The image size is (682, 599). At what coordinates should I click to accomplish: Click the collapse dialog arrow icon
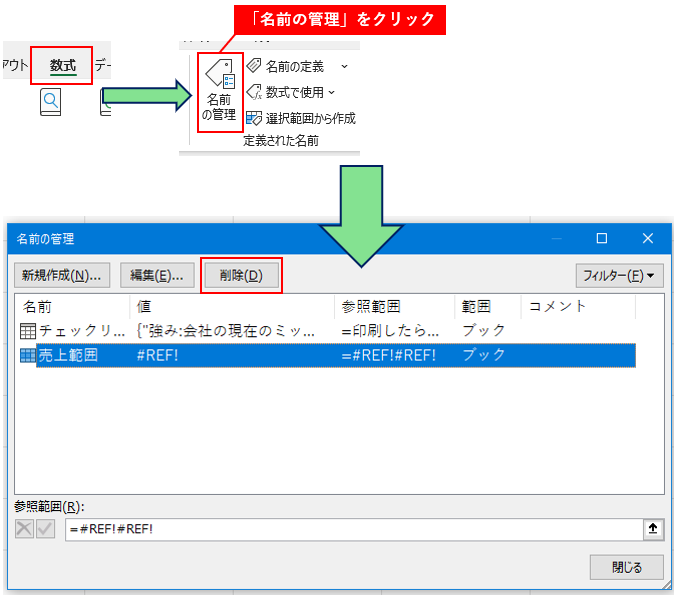tap(653, 530)
